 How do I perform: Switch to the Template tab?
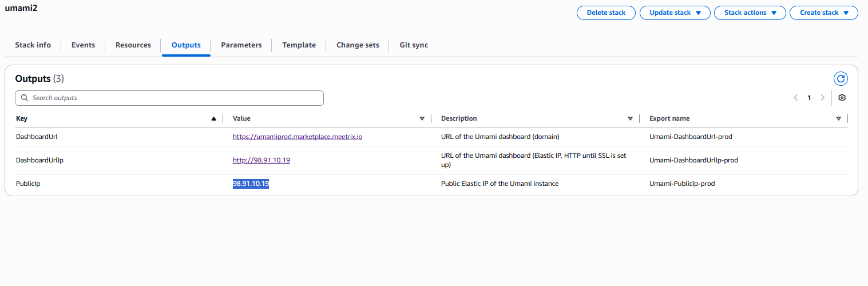point(299,45)
